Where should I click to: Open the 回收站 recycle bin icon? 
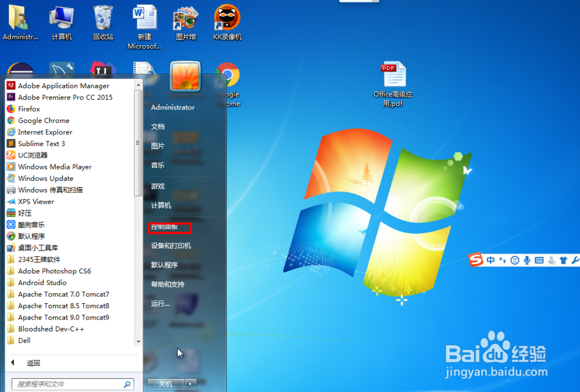(103, 22)
